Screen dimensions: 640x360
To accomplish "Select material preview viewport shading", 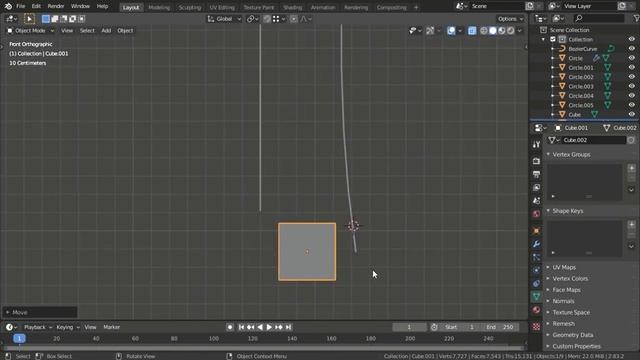I will coord(502,31).
